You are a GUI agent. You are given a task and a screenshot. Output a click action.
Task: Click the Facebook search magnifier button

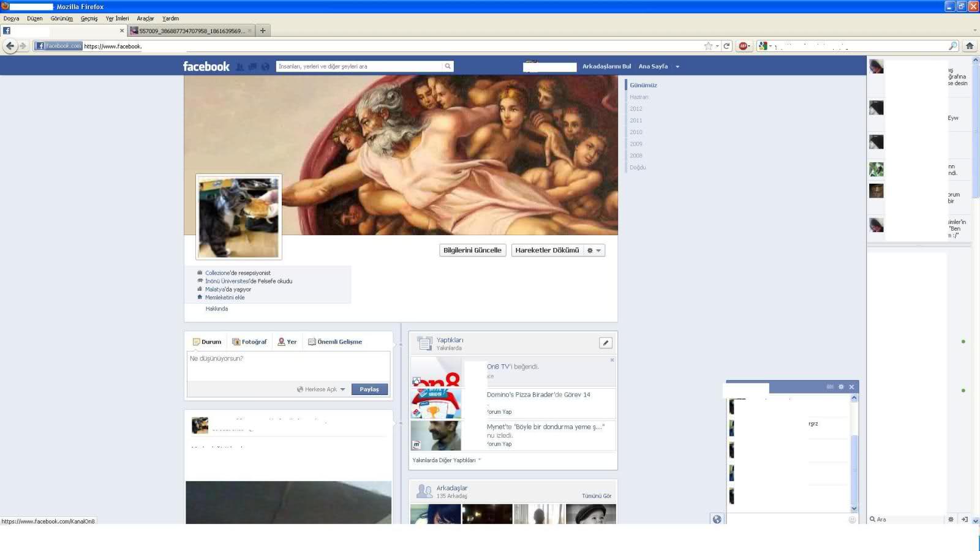tap(448, 66)
